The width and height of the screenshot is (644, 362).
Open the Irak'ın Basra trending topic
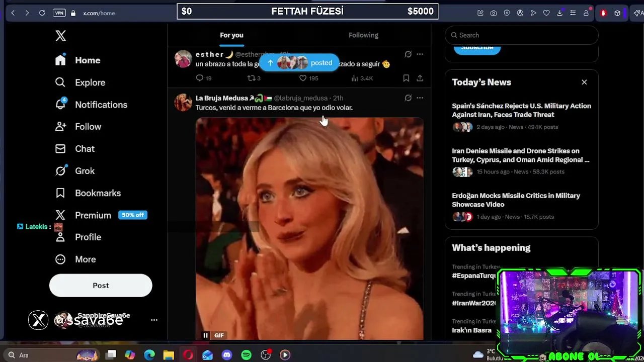[x=471, y=330]
